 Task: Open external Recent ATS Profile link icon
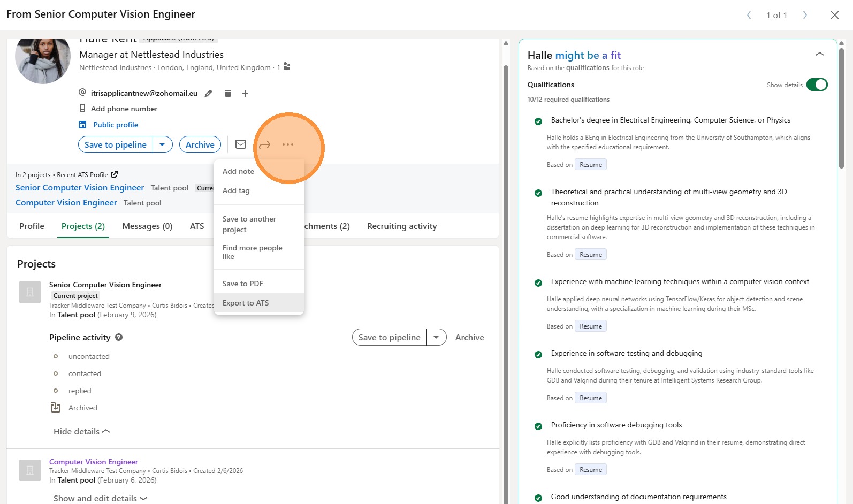point(114,174)
